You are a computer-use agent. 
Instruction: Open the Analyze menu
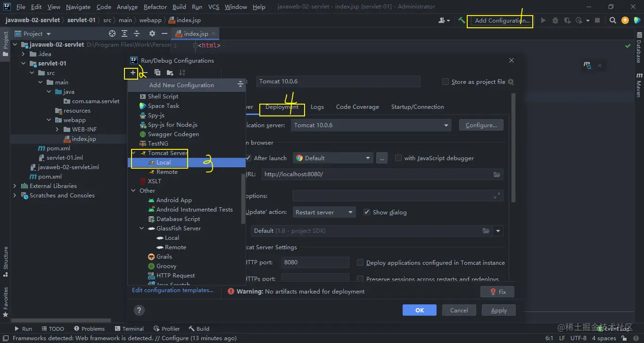click(127, 7)
